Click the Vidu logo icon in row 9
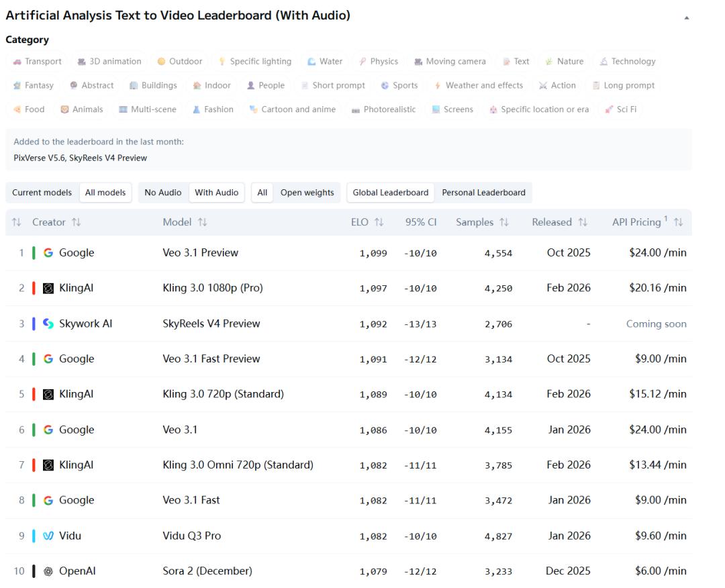This screenshot has height=588, width=725. [x=48, y=536]
